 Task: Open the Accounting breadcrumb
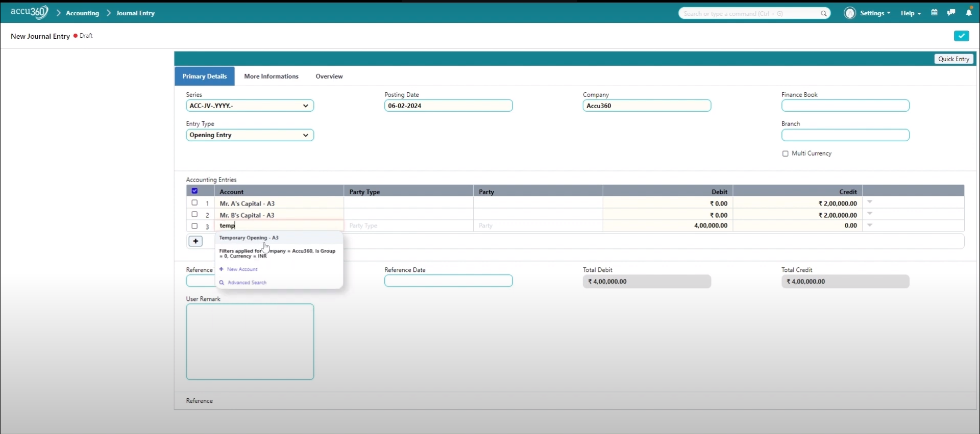[82, 13]
